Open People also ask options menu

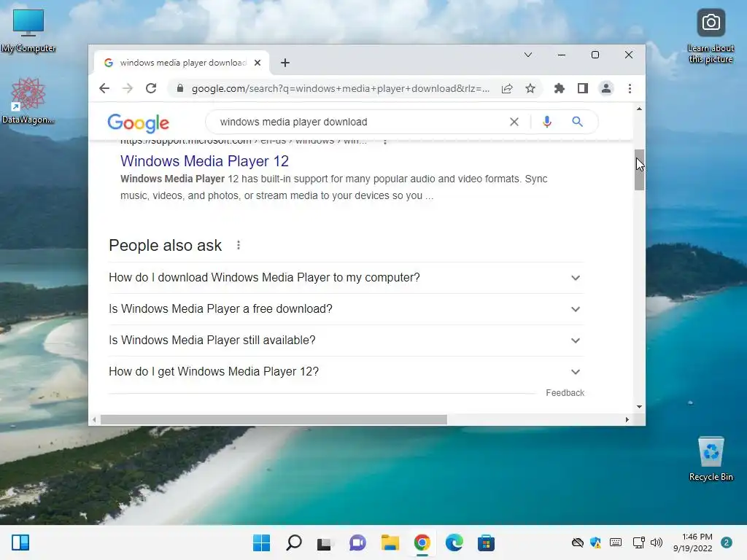pos(239,245)
